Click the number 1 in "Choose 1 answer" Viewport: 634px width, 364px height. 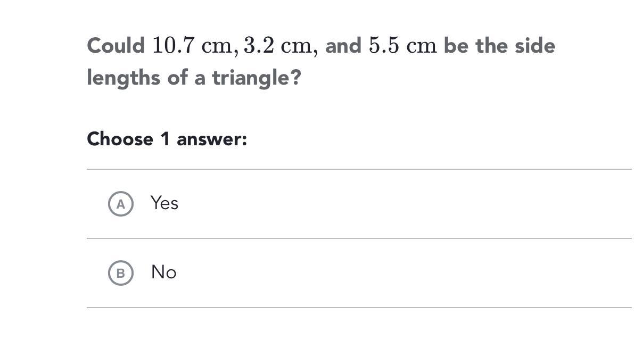coord(165,139)
